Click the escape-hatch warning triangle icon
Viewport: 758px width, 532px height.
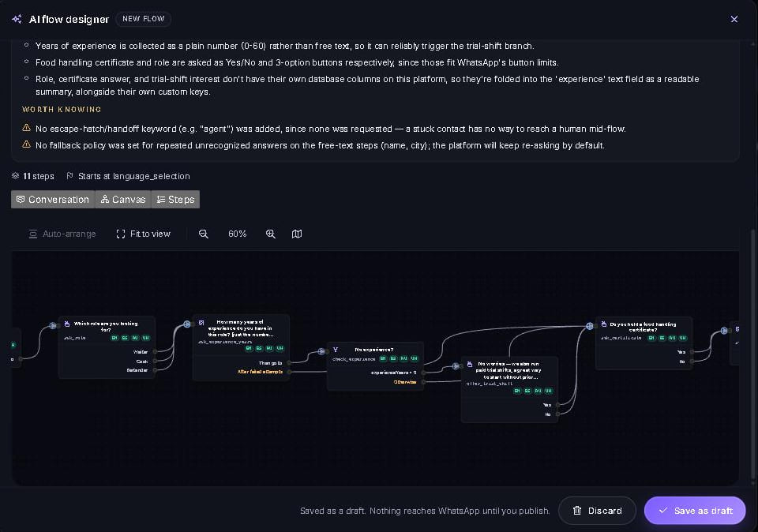pos(27,128)
